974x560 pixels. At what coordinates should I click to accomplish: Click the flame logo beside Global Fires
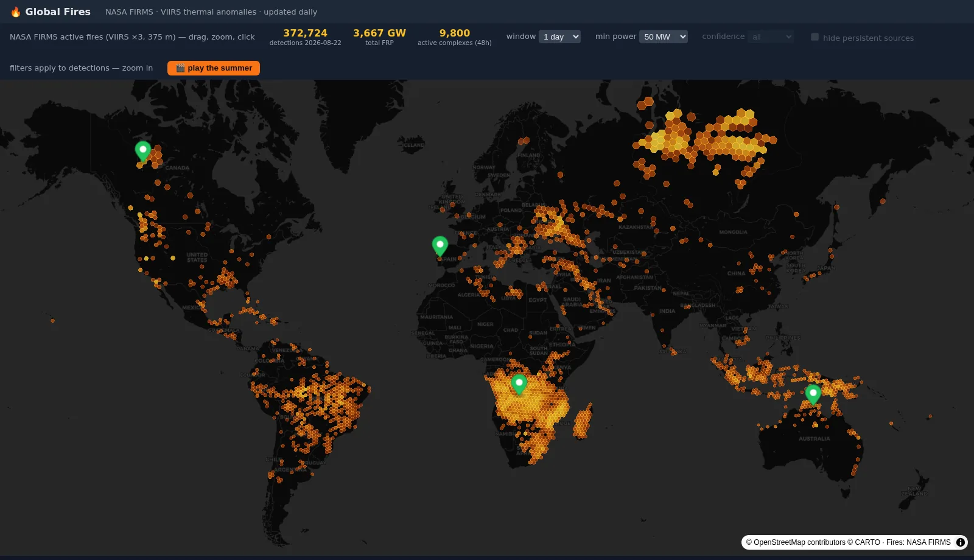click(x=16, y=12)
